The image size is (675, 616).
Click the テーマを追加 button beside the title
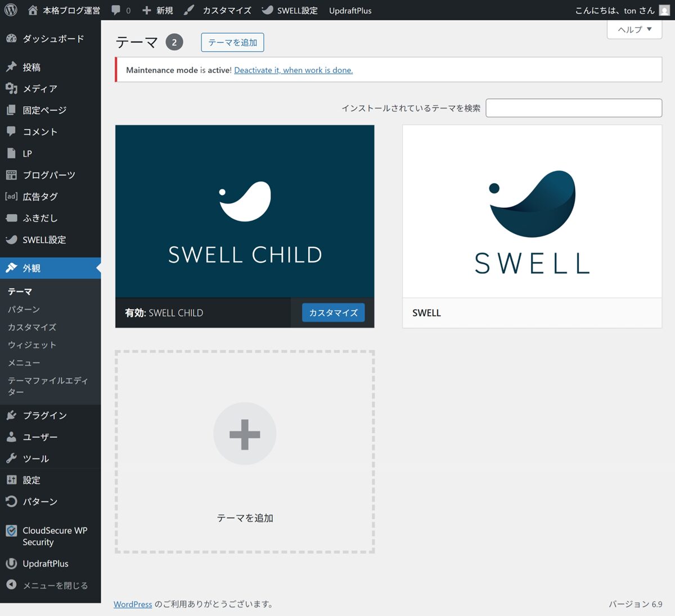[x=232, y=43]
